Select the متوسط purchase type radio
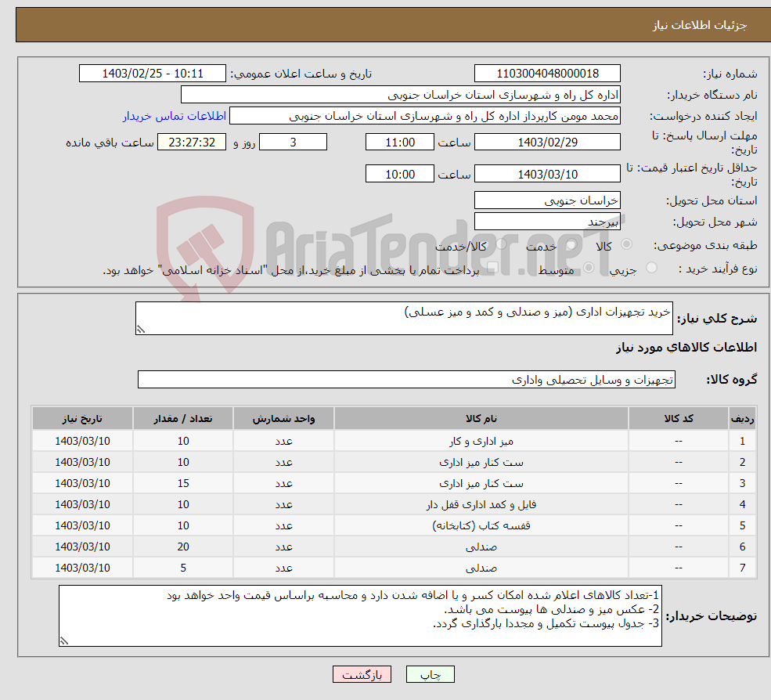 (x=589, y=268)
